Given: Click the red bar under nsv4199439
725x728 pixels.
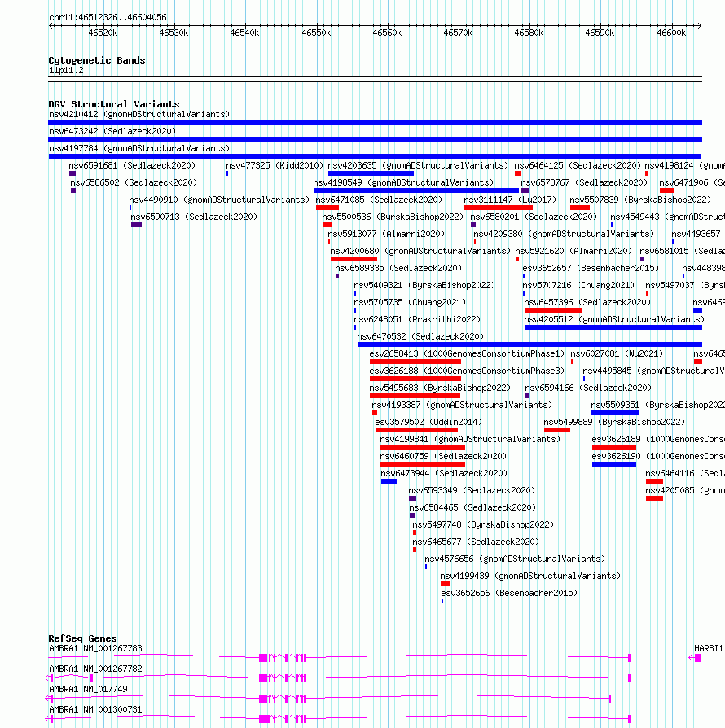Looking at the screenshot, I should [446, 584].
